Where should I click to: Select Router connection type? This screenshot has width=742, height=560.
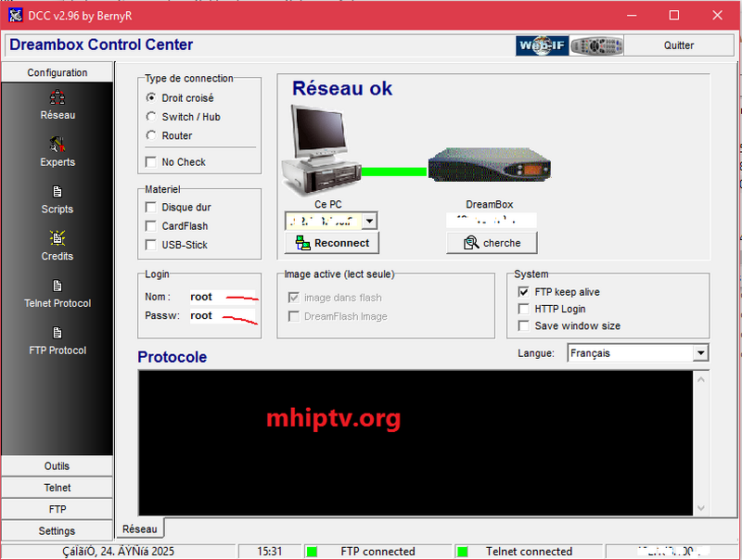point(151,135)
